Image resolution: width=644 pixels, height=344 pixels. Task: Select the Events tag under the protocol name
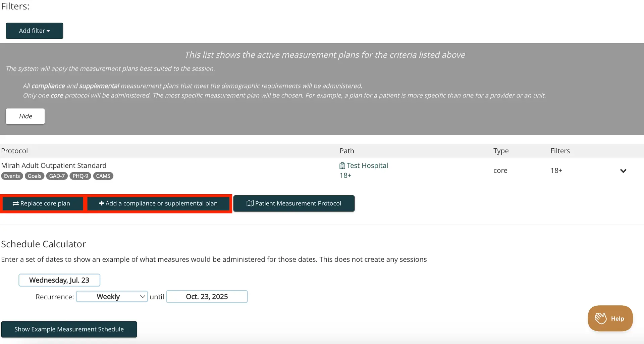(12, 176)
